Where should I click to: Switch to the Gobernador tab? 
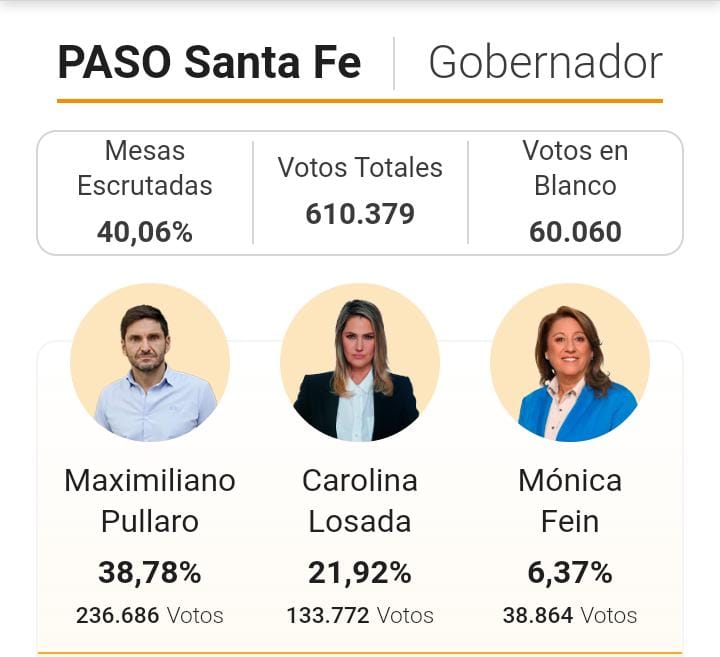[545, 63]
